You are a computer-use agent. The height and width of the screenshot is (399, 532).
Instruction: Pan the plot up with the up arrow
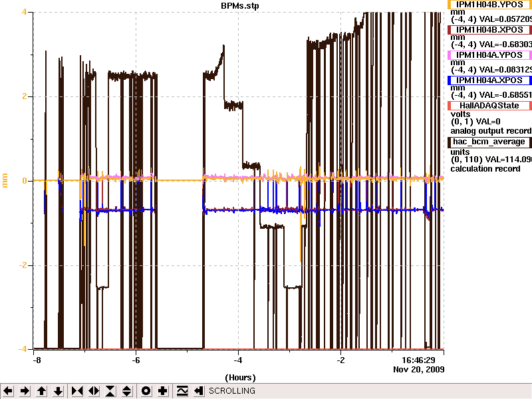(x=41, y=391)
